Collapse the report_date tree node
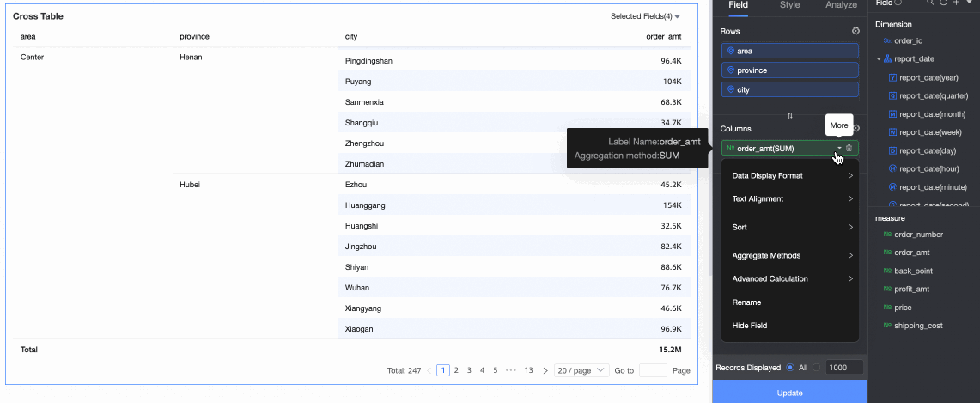This screenshot has height=403, width=980. coord(879,59)
